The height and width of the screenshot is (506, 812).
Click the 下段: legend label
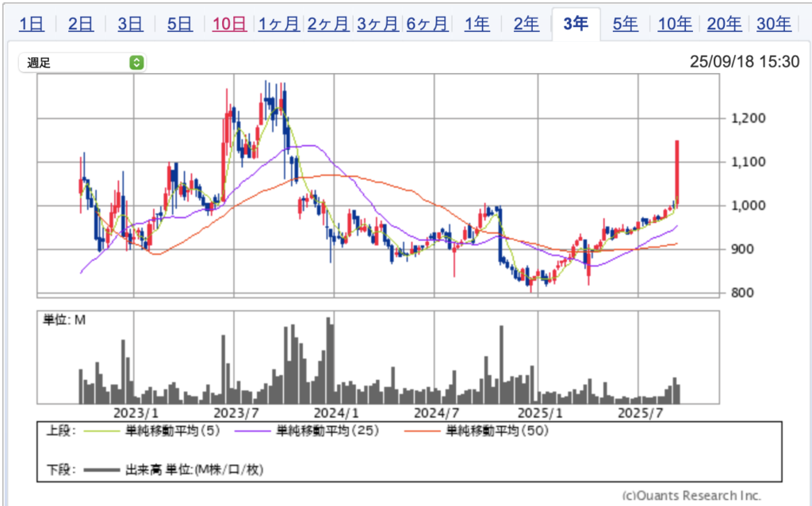coord(60,470)
